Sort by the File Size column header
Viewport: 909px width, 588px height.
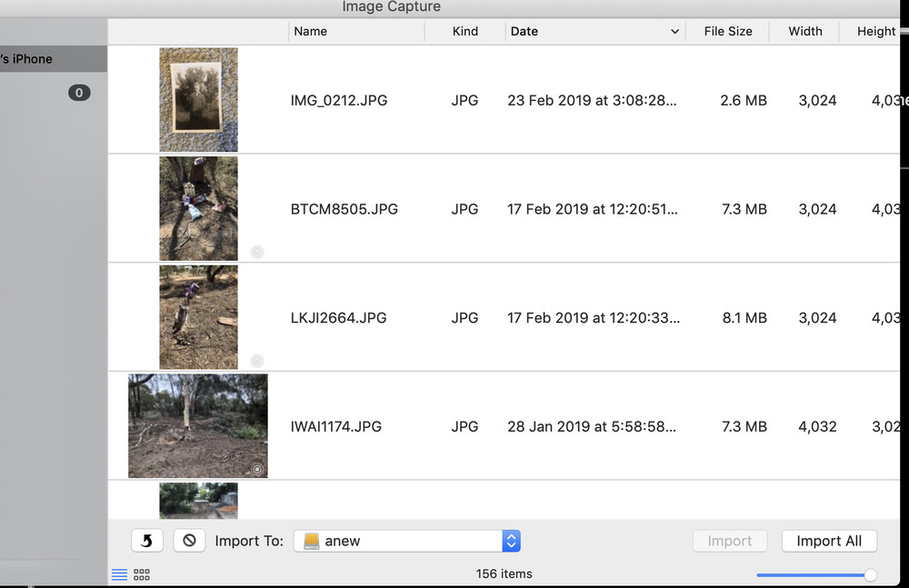pyautogui.click(x=727, y=31)
